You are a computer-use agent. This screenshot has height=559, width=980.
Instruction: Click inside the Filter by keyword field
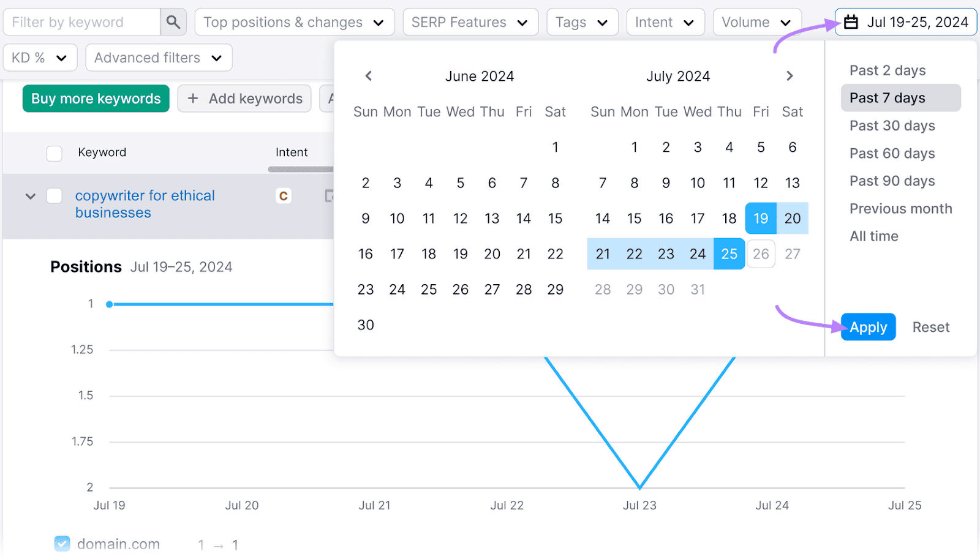(x=80, y=21)
